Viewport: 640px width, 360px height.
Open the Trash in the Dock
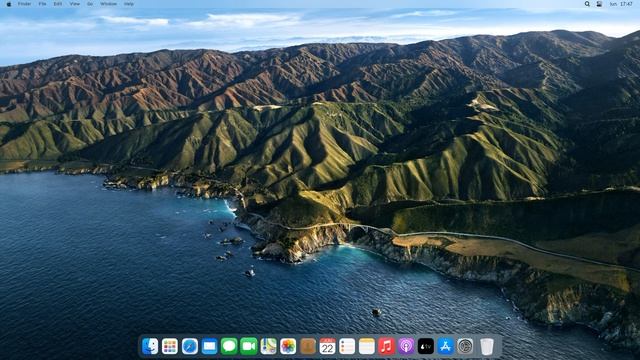487,347
